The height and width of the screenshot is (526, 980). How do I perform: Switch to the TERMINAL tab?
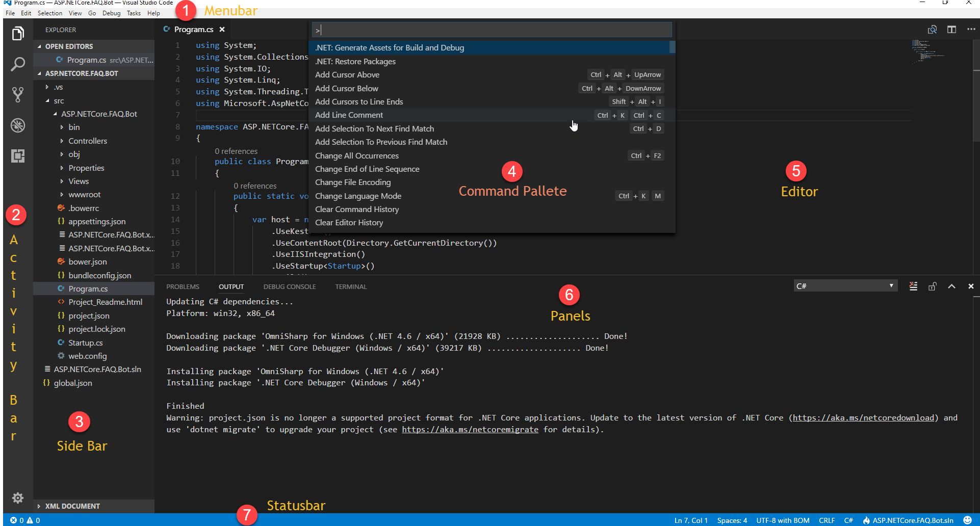351,287
